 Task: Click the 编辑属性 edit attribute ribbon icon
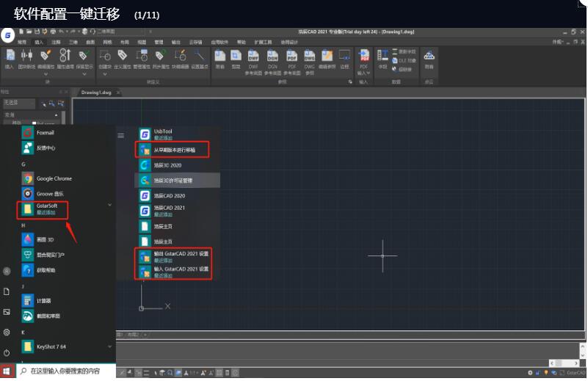click(x=46, y=59)
